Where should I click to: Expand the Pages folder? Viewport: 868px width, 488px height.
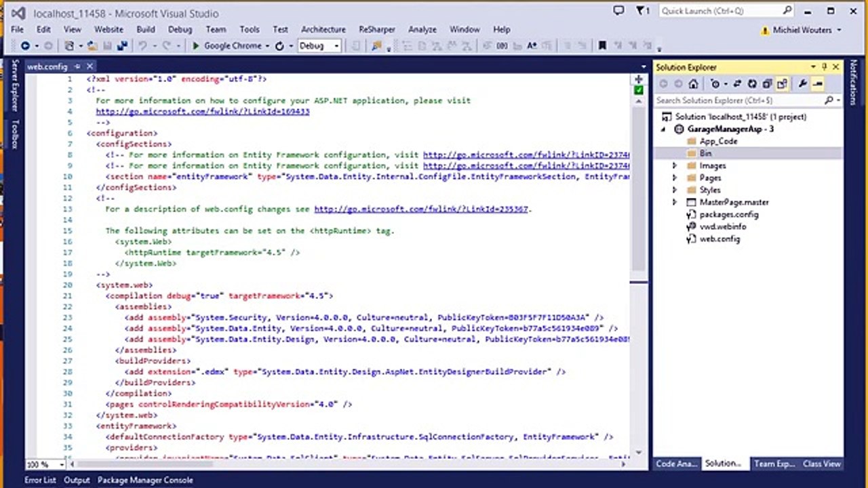point(674,178)
